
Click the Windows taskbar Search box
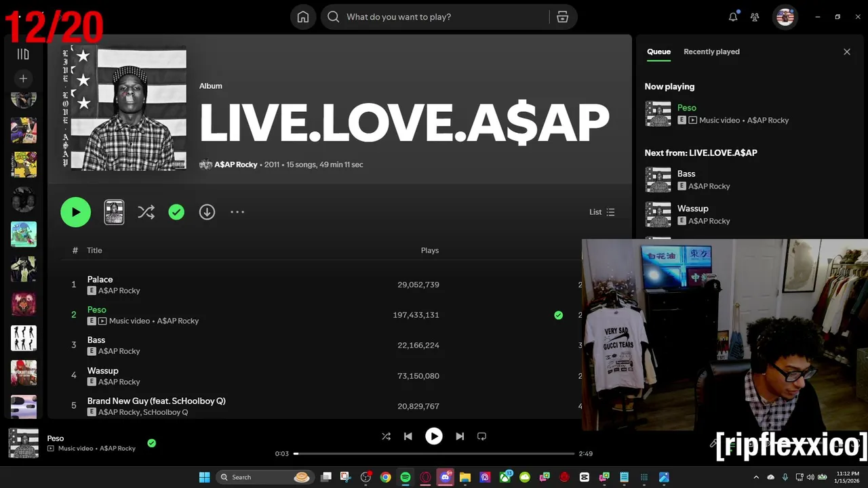click(264, 477)
